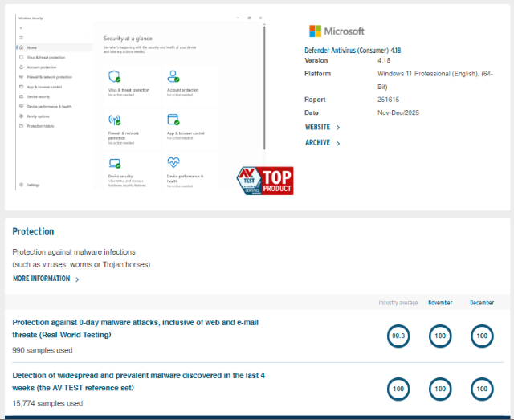This screenshot has width=514, height=420.
Task: Click the Account protection person icon
Action: click(x=173, y=76)
